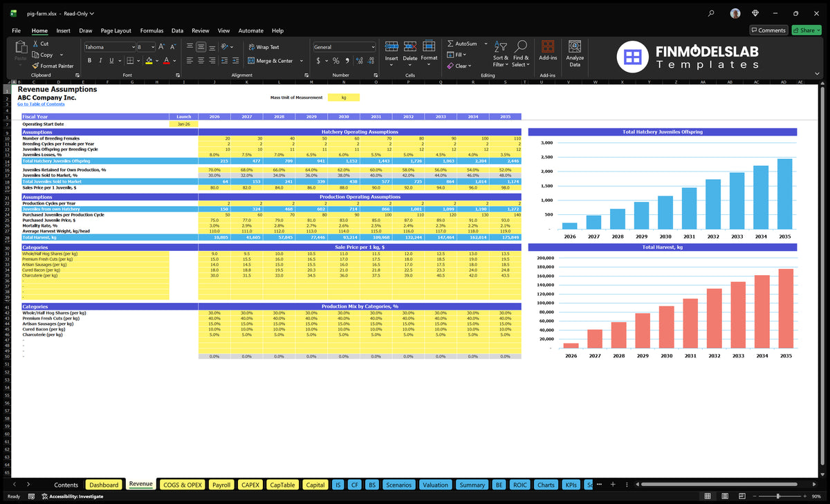
Task: Adjust the zoom slider handle
Action: (x=778, y=496)
